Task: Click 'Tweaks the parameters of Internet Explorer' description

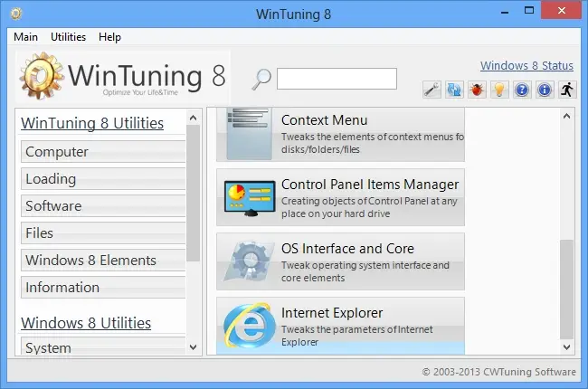Action: pyautogui.click(x=357, y=336)
